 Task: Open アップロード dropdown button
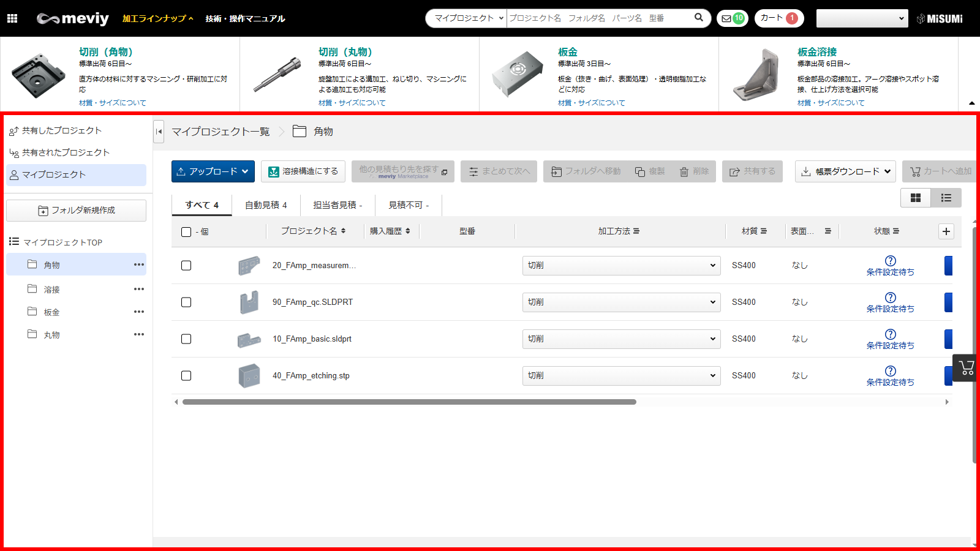tap(213, 171)
